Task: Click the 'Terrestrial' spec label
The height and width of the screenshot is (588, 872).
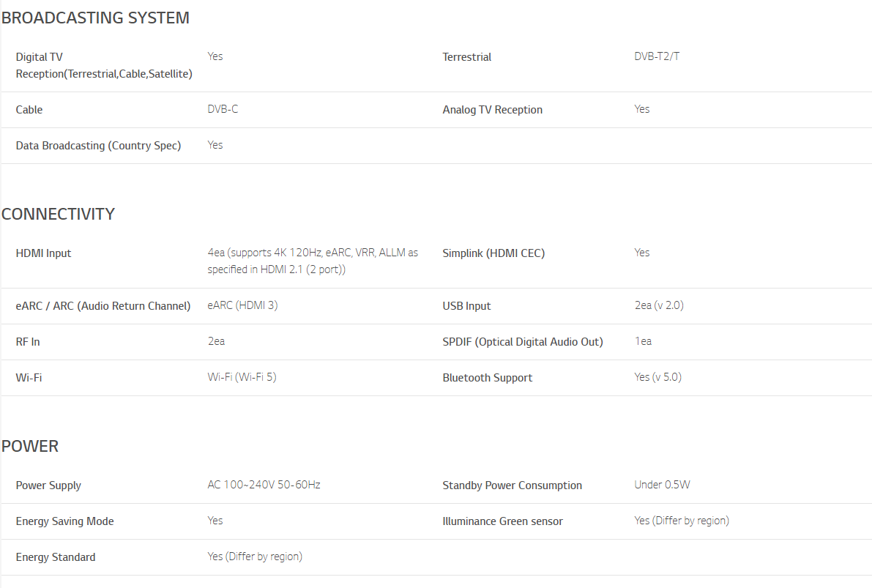Action: [x=466, y=56]
